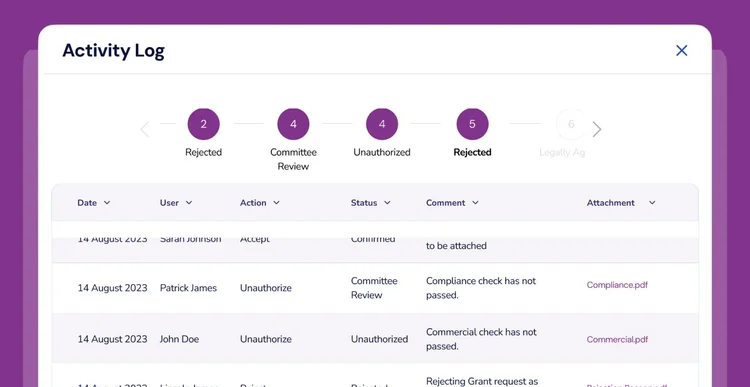Click 'Committee Review' status cell in table
This screenshot has width=750, height=387.
point(374,288)
